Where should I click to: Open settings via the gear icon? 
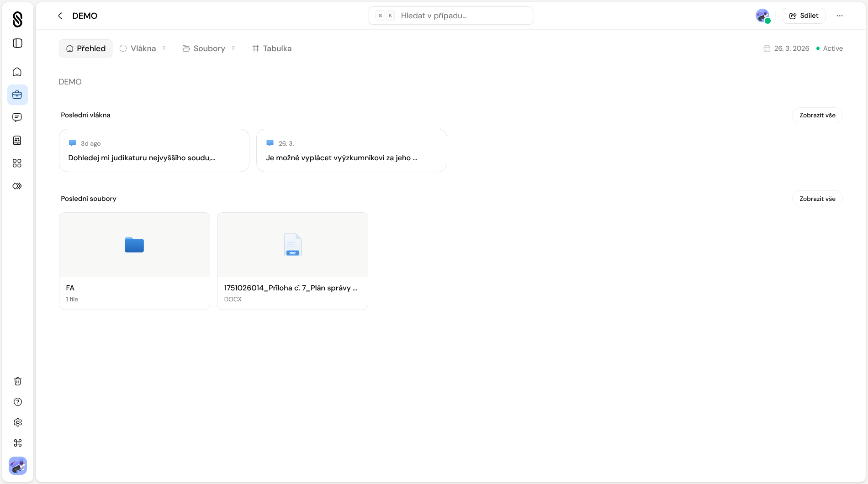(17, 422)
